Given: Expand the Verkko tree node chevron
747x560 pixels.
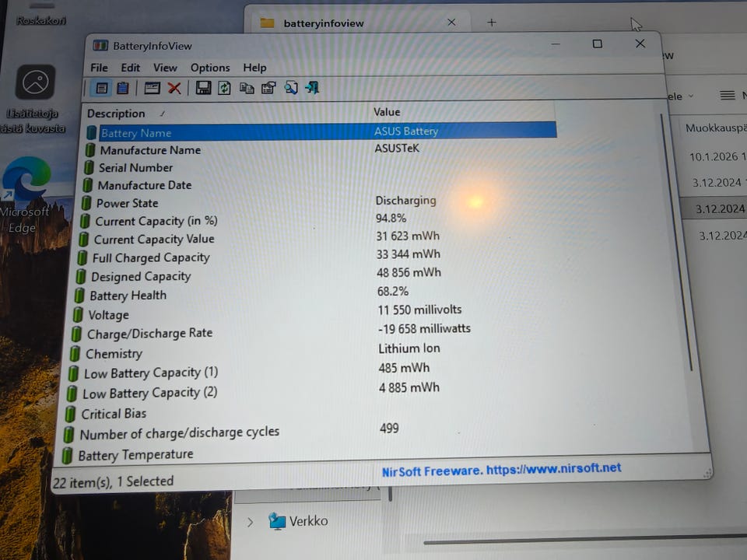Looking at the screenshot, I should tap(251, 523).
